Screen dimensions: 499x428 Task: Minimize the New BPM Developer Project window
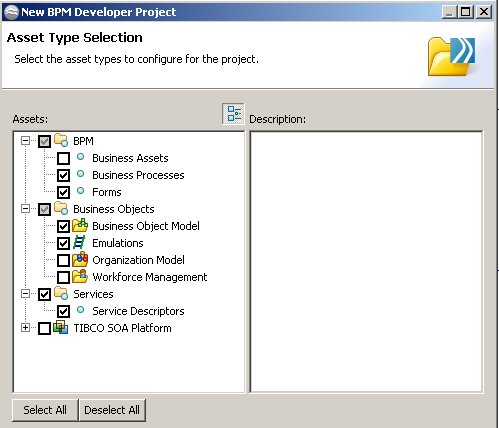tap(449, 12)
